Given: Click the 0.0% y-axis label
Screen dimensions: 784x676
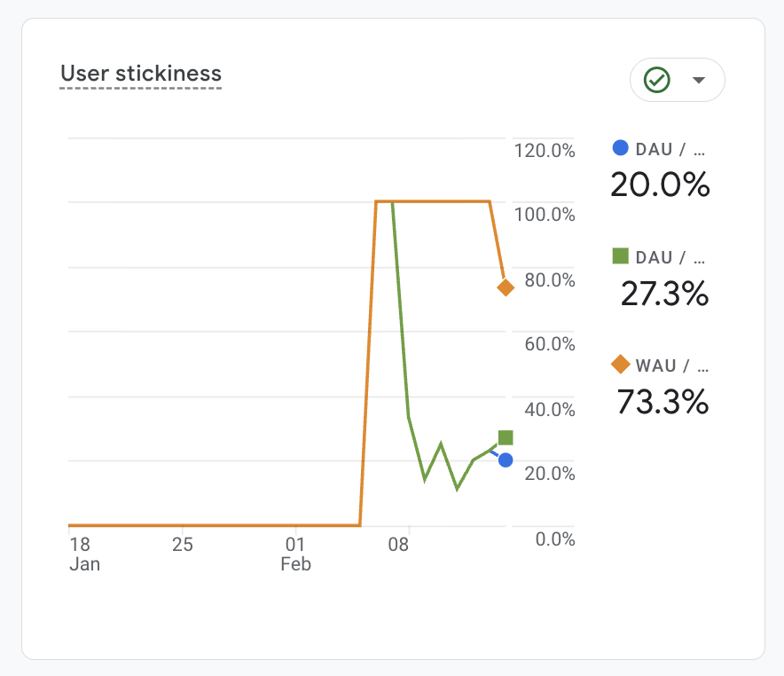Looking at the screenshot, I should click(556, 538).
